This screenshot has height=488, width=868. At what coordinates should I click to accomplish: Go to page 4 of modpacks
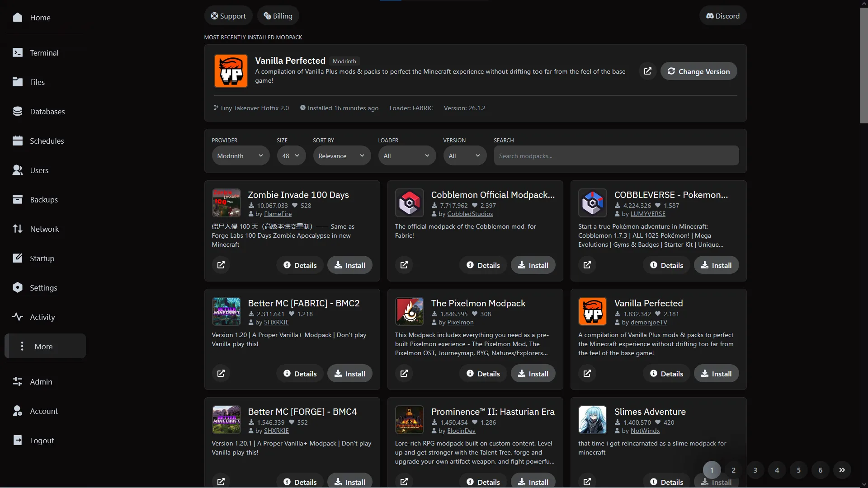coord(777,470)
